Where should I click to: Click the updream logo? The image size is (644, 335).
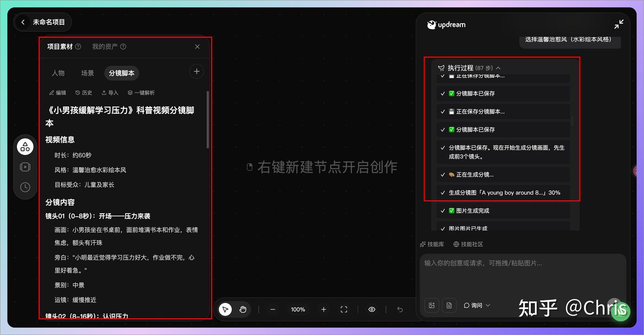click(x=446, y=25)
